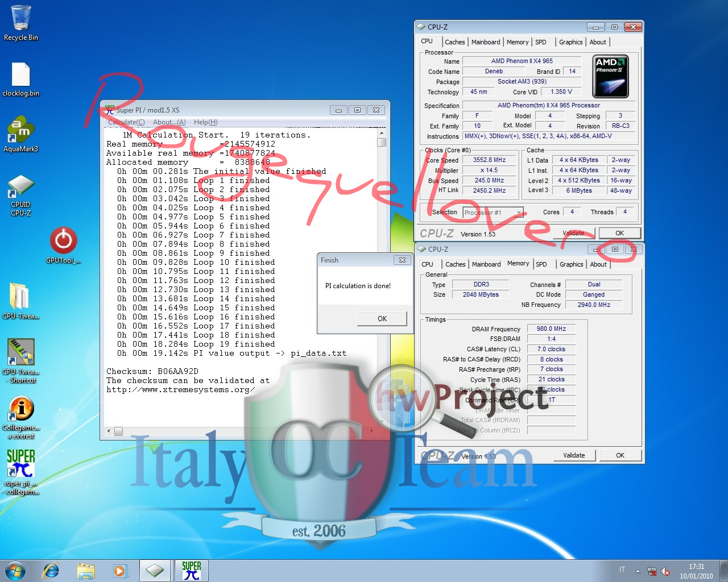The image size is (728, 582).
Task: Switch to Super PI taskbar button
Action: (191, 571)
